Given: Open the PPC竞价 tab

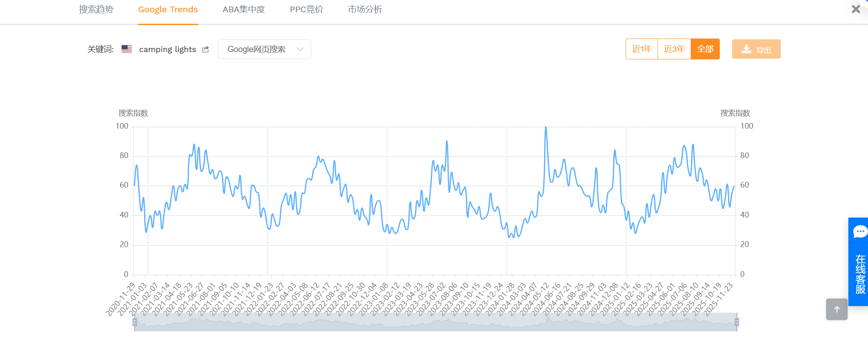Looking at the screenshot, I should pyautogui.click(x=306, y=9).
